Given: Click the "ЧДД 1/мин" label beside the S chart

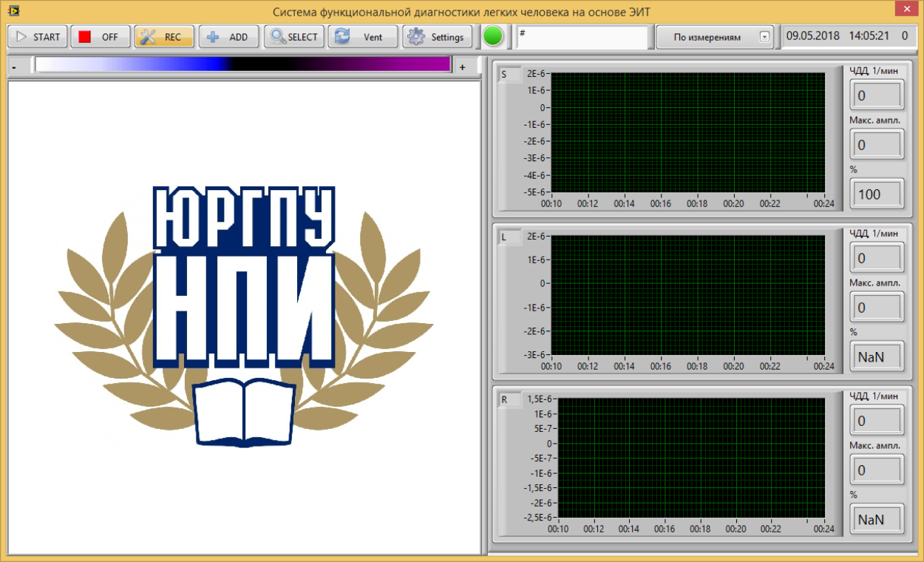Looking at the screenshot, I should (874, 71).
